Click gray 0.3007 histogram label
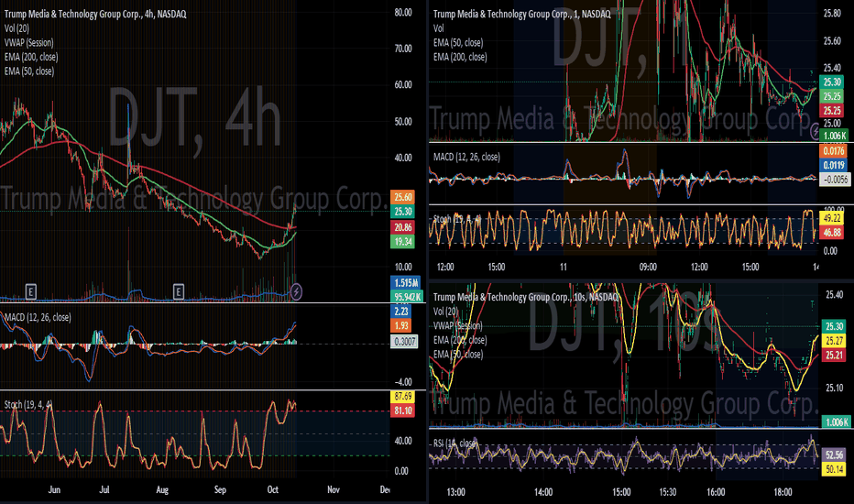 click(405, 342)
